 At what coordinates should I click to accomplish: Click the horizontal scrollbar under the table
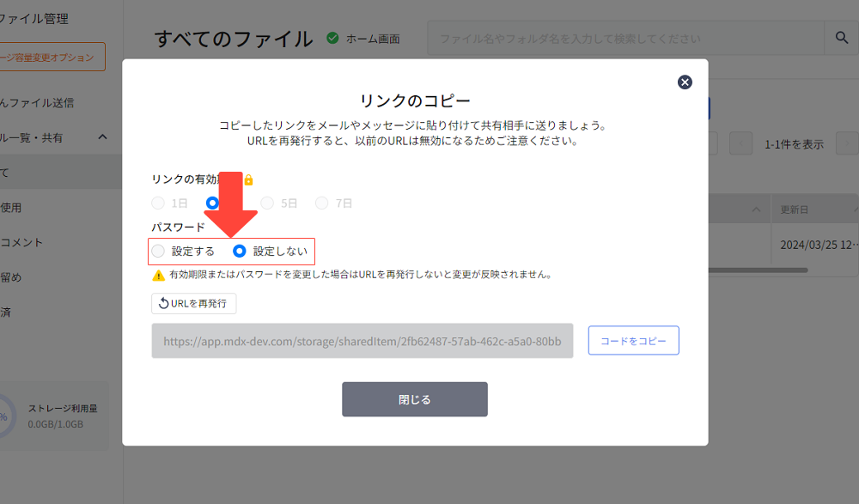click(758, 270)
